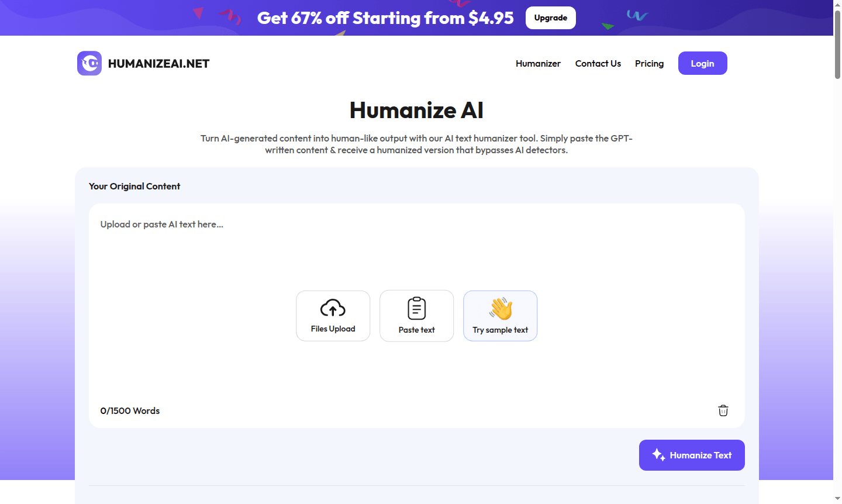
Task: Navigate to Contact Us
Action: tap(598, 63)
